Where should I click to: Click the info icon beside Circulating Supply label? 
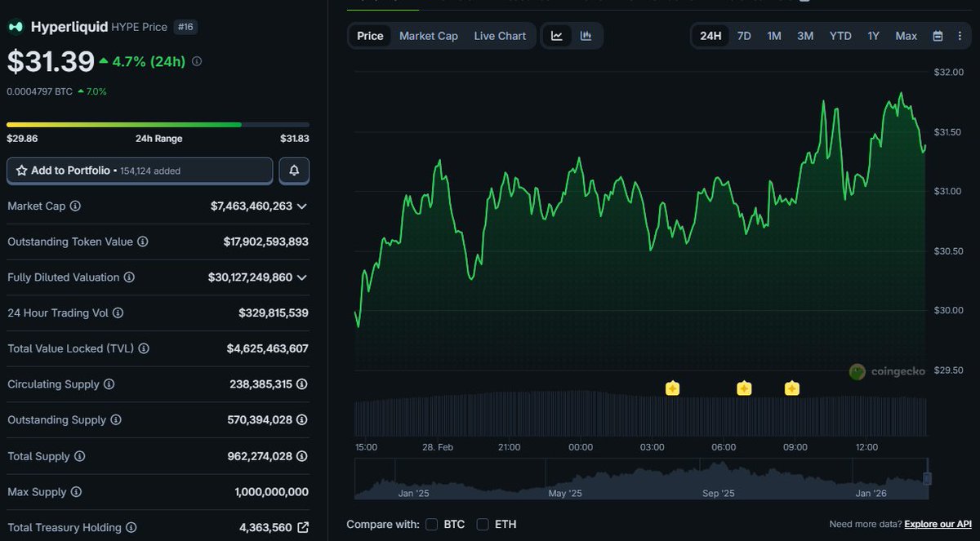109,384
